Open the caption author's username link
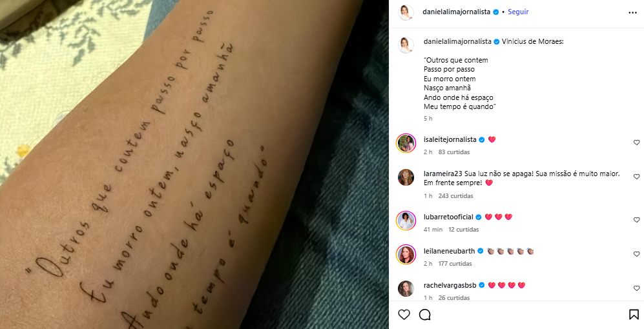Viewport: 644px width, 329px height. point(457,41)
